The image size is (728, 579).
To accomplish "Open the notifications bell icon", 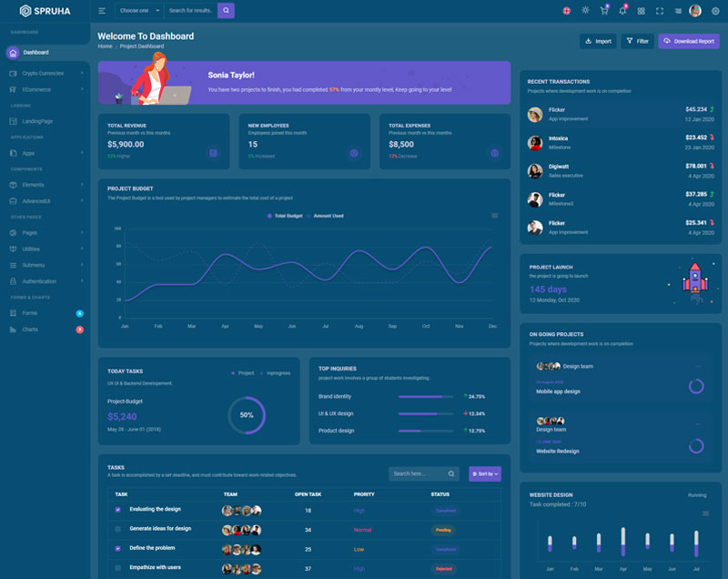I will pos(622,11).
